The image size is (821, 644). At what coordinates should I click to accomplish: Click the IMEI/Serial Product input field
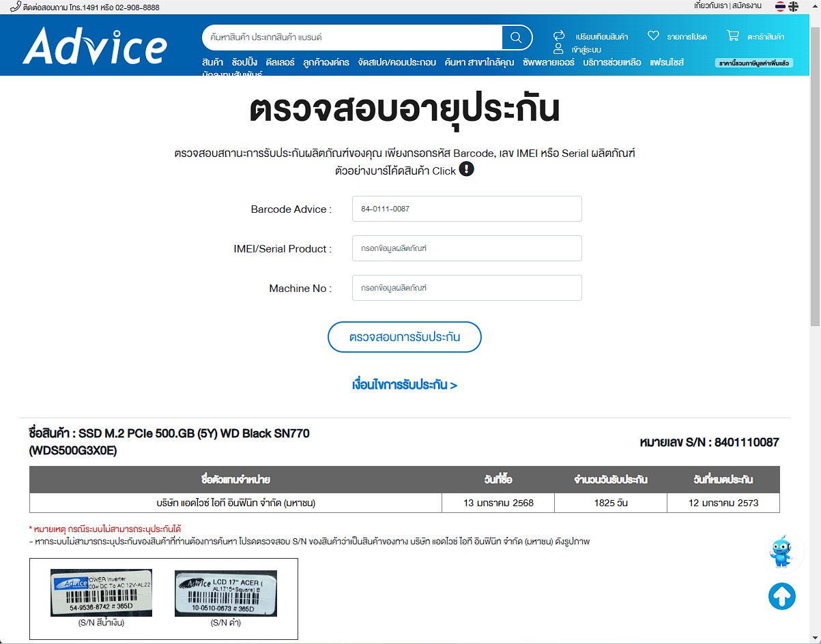[467, 248]
